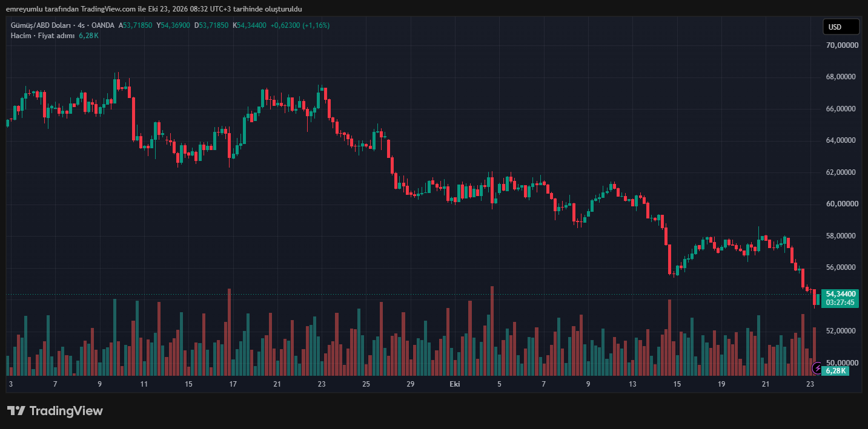The height and width of the screenshot is (429, 868).
Task: Click the date label 19 on time axis
Action: (x=721, y=384)
